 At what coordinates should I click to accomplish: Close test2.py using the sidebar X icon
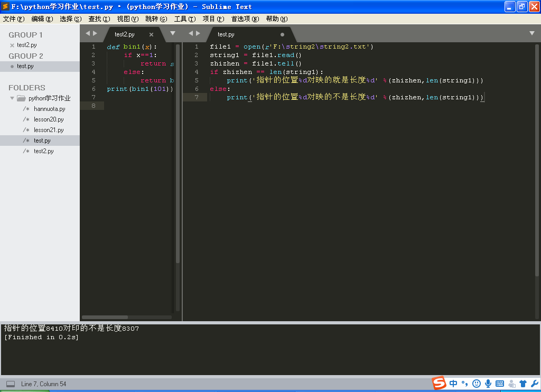click(12, 45)
